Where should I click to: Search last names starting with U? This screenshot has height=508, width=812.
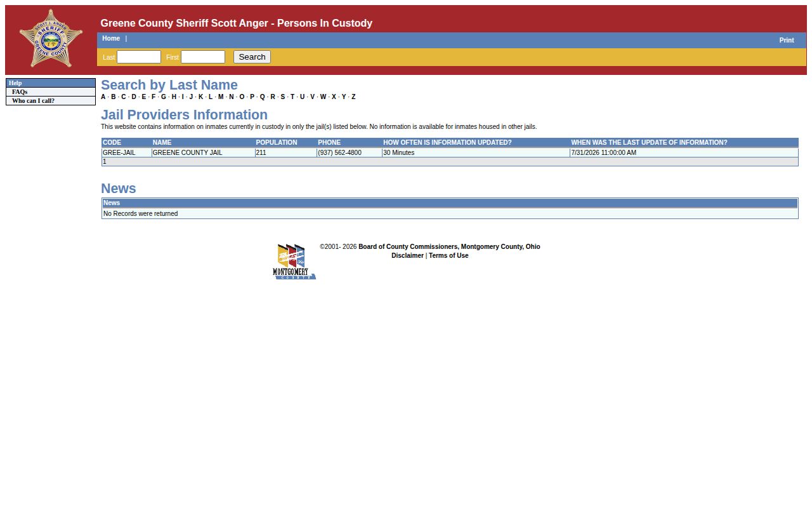pyautogui.click(x=302, y=97)
